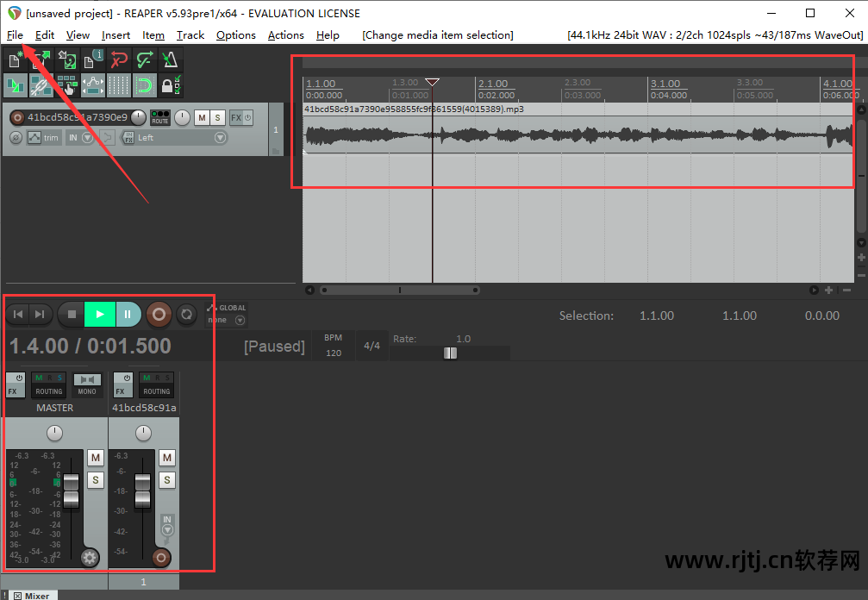Select the Mixer docker tab
This screenshot has height=600, width=868.
click(32, 596)
